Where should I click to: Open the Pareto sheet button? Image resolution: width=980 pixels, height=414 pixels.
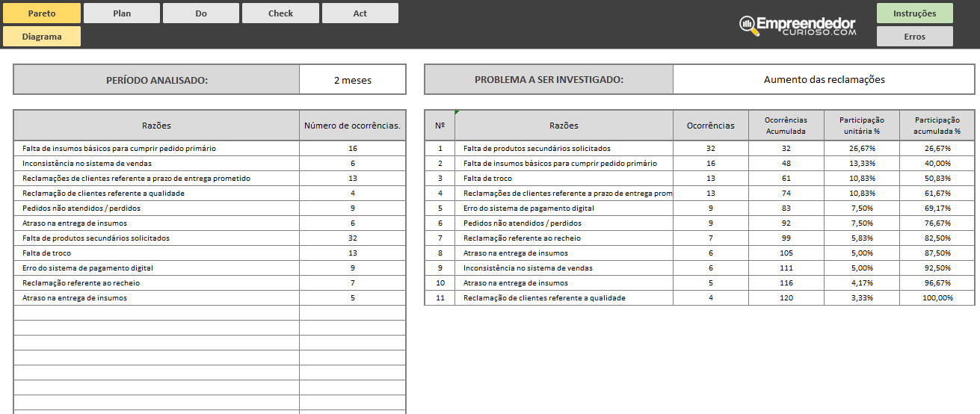(x=42, y=13)
